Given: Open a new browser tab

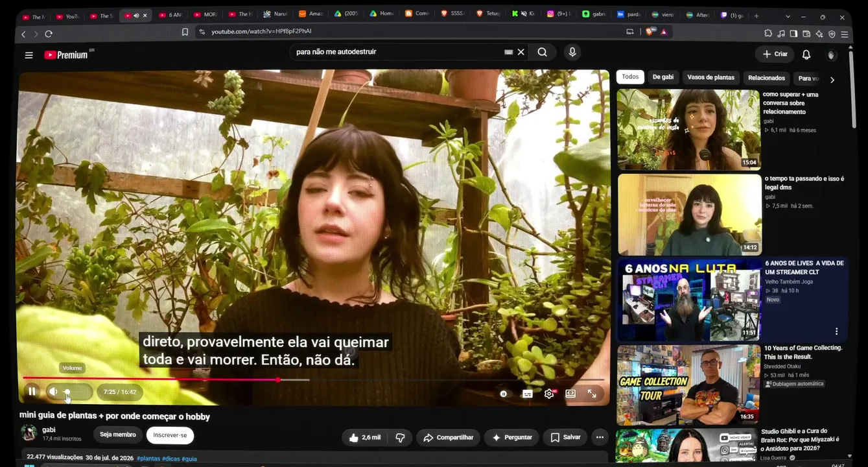Looking at the screenshot, I should pos(756,16).
